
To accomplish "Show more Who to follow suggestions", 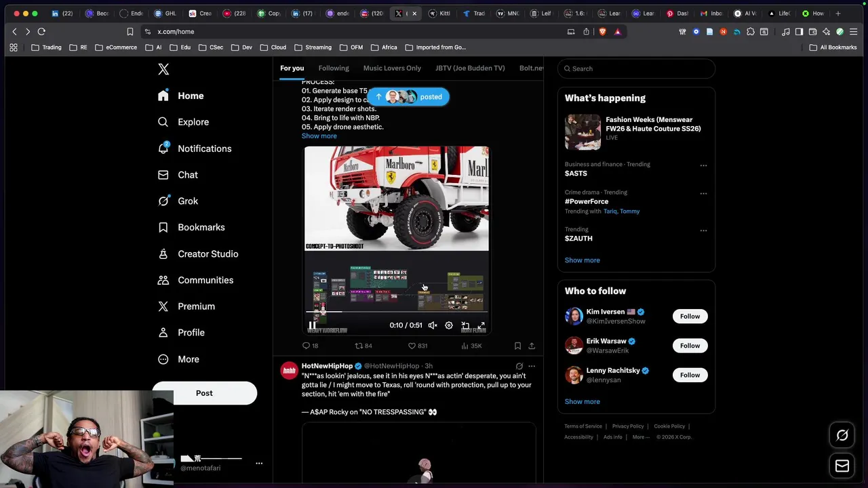I will click(582, 401).
